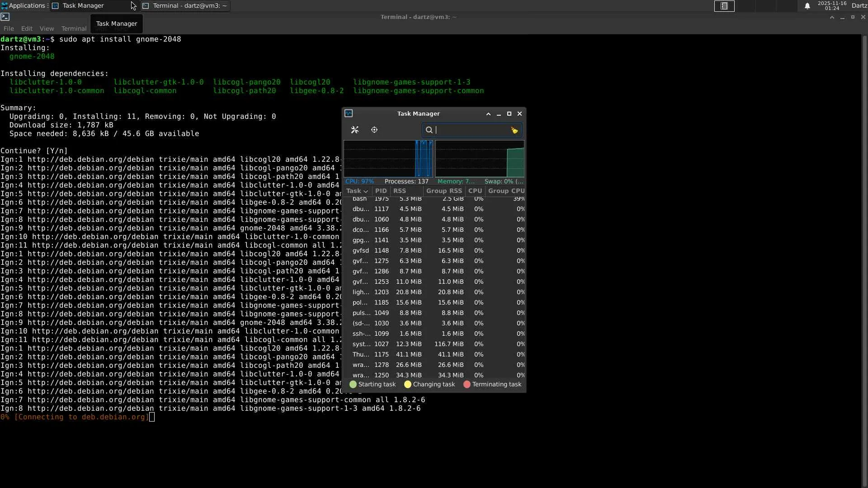This screenshot has height=488, width=868.
Task: Click the search magnifier icon in Task Manager
Action: [x=429, y=131]
